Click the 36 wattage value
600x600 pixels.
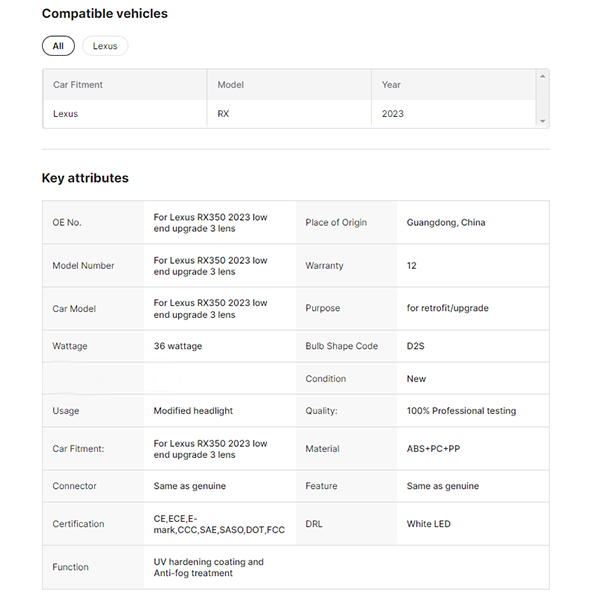point(177,346)
